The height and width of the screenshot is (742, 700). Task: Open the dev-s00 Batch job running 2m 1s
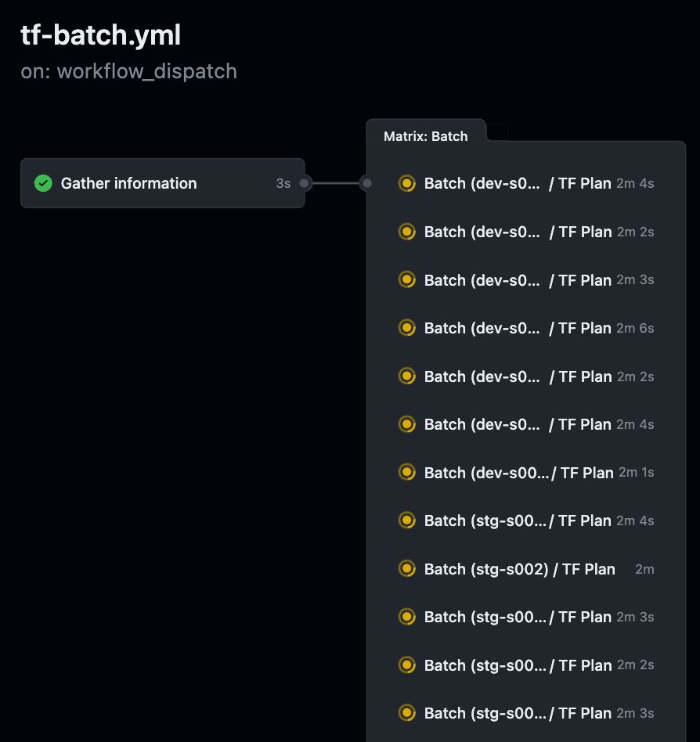(526, 472)
